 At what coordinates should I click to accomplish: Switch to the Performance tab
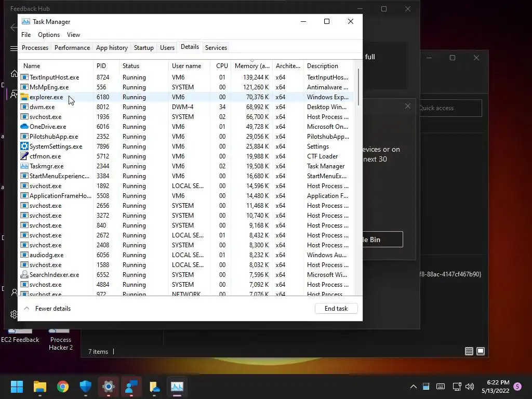pos(72,47)
